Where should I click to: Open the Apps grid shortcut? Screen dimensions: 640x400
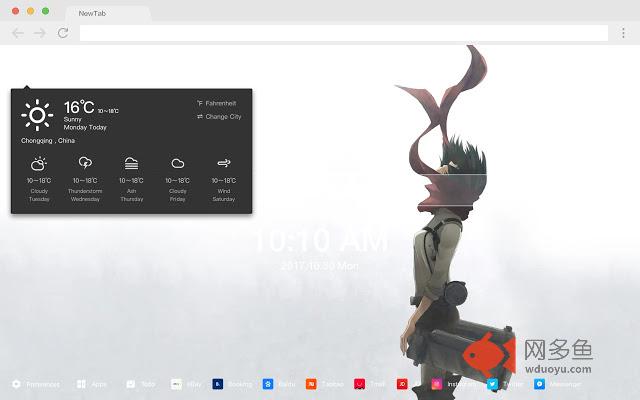[91, 384]
